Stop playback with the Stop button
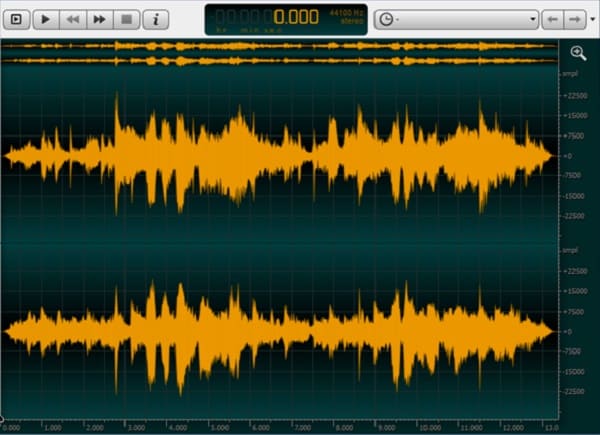This screenshot has width=600, height=435. pyautogui.click(x=126, y=19)
